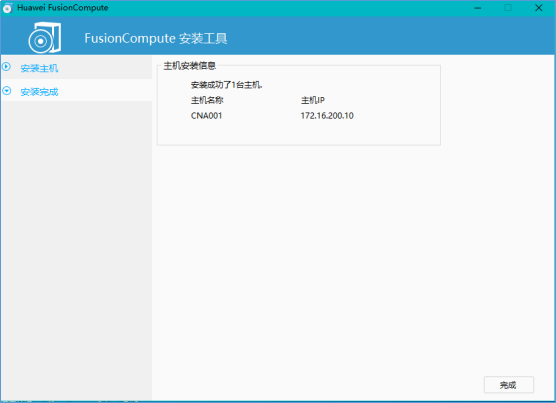Click the 完成 button to finish
Screen dimensions: 556x403
[x=508, y=385]
